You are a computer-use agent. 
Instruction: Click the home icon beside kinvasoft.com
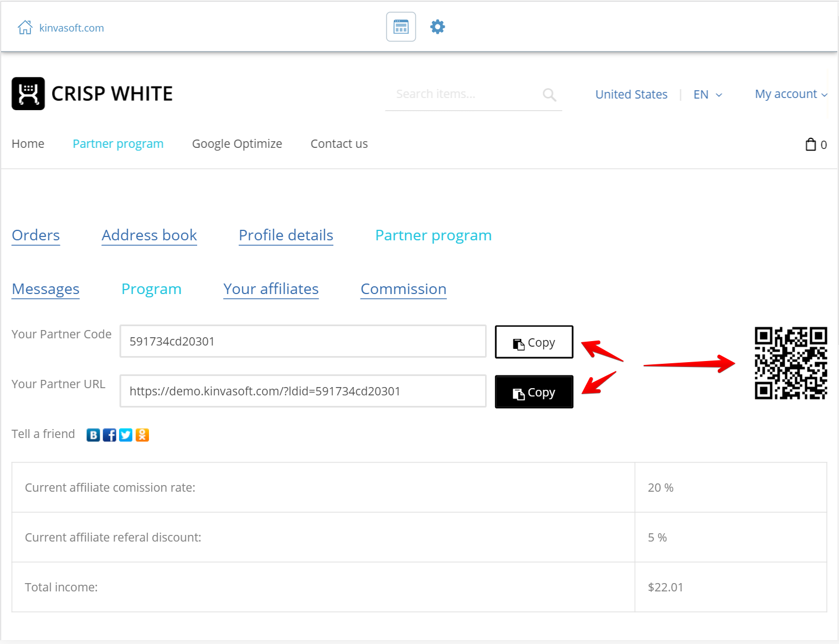(x=25, y=28)
